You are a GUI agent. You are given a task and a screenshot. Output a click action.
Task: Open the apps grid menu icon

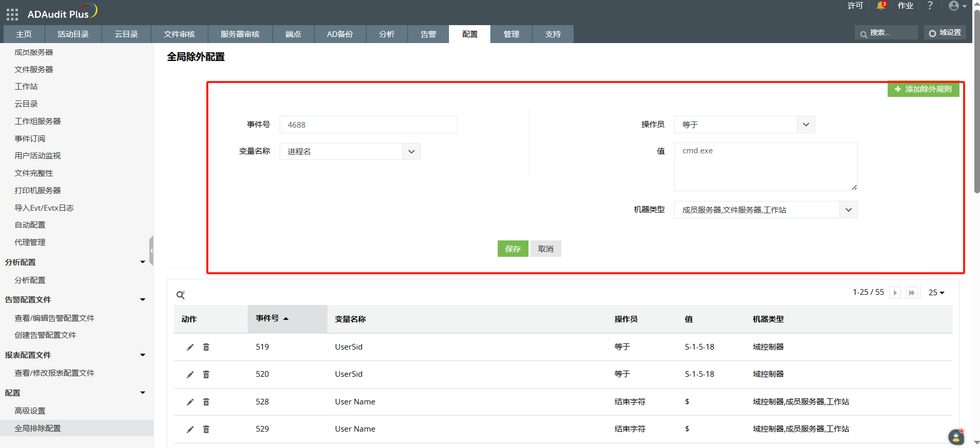coord(12,14)
